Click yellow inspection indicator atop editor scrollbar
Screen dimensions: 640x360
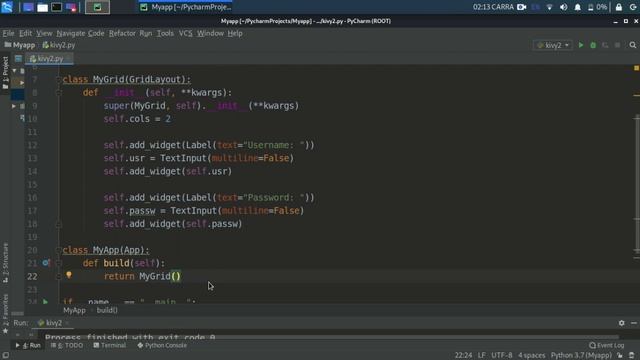(636, 68)
